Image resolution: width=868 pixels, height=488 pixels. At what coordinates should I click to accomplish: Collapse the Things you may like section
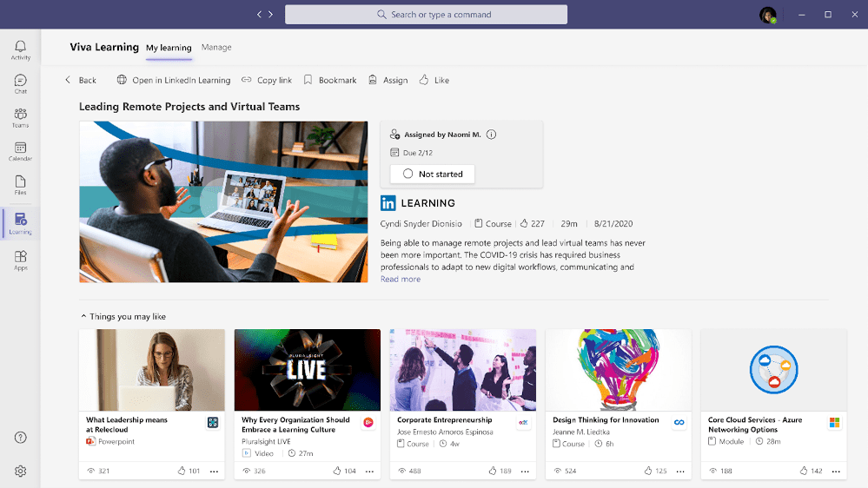[x=83, y=317]
